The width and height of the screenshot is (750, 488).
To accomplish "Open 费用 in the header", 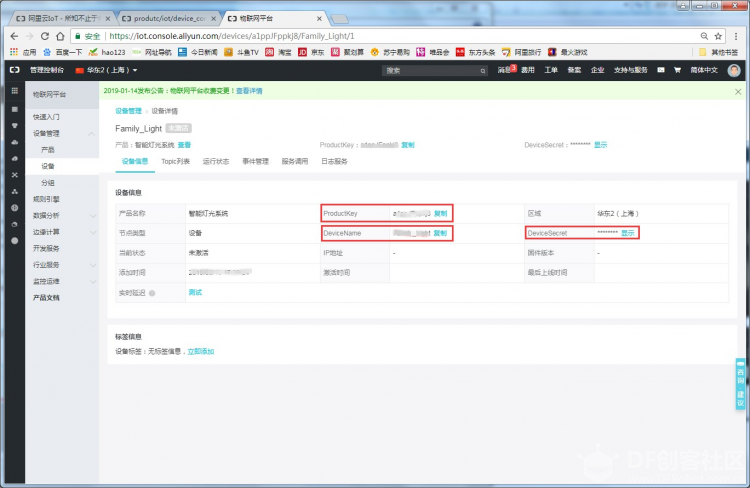I will click(x=528, y=70).
